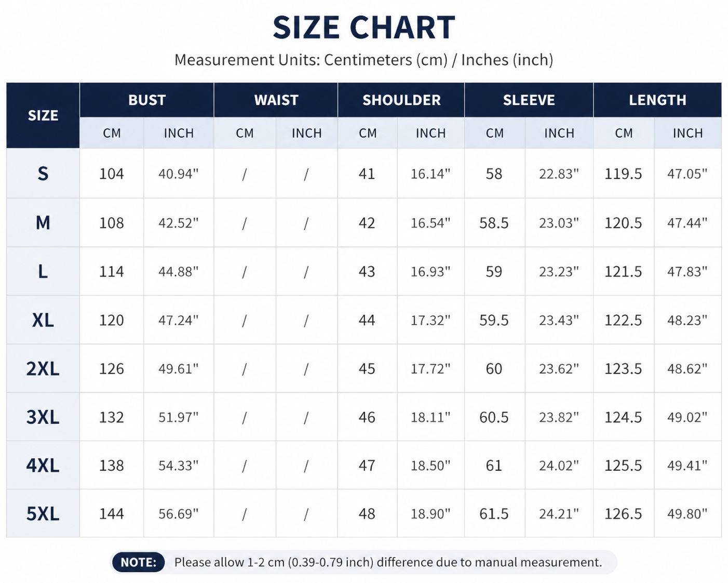Select the S size row label
Image resolution: width=728 pixels, height=583 pixels.
pyautogui.click(x=43, y=174)
